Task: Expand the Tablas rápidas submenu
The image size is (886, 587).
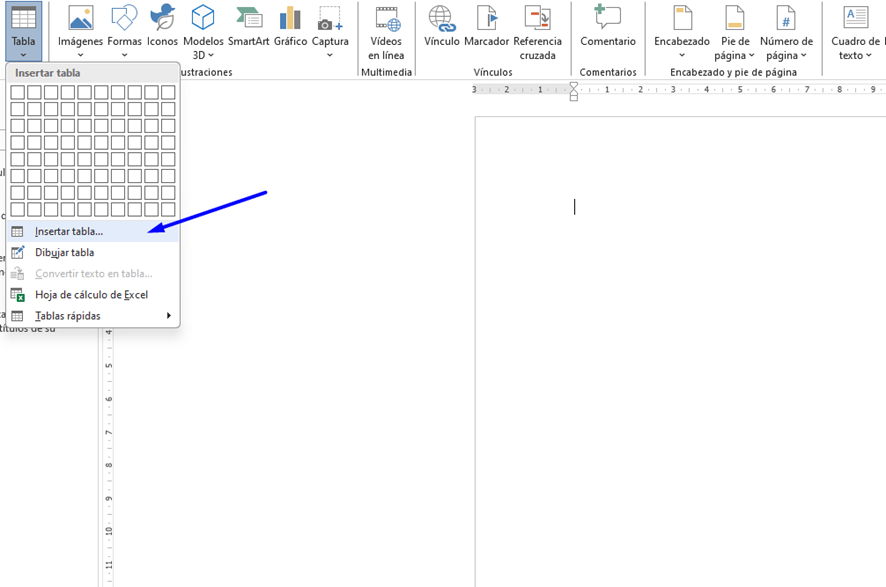Action: click(68, 316)
